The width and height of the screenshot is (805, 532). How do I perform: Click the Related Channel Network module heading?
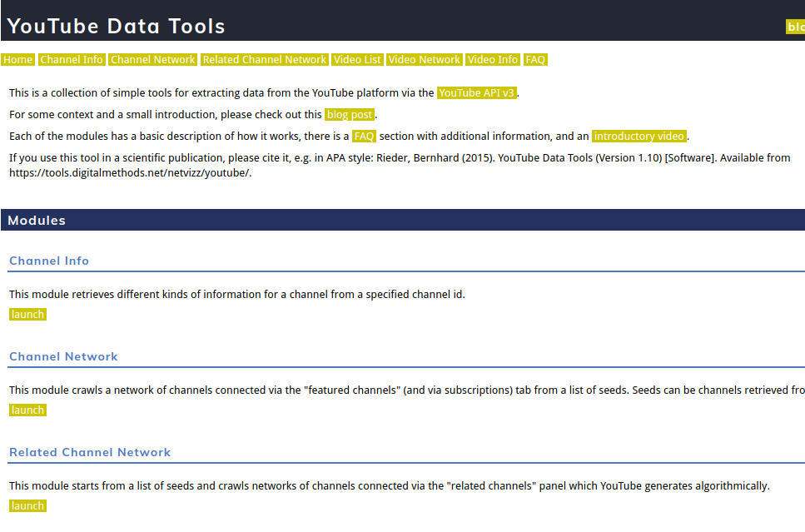coord(90,452)
